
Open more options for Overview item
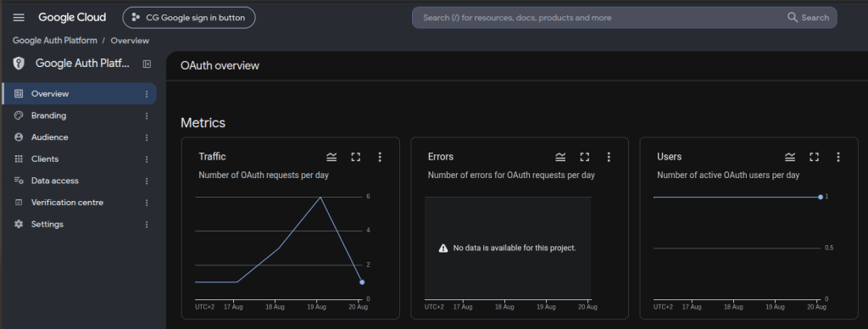pyautogui.click(x=147, y=94)
